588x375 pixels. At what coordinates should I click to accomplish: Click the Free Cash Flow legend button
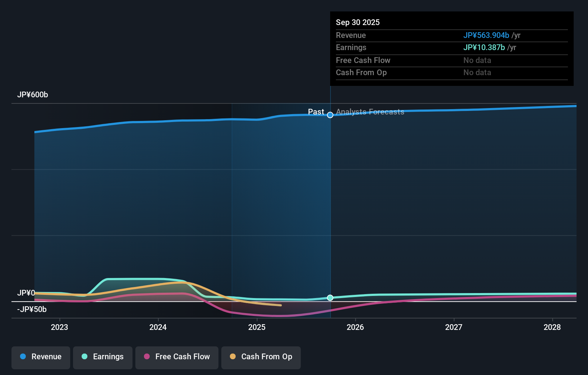tap(177, 357)
